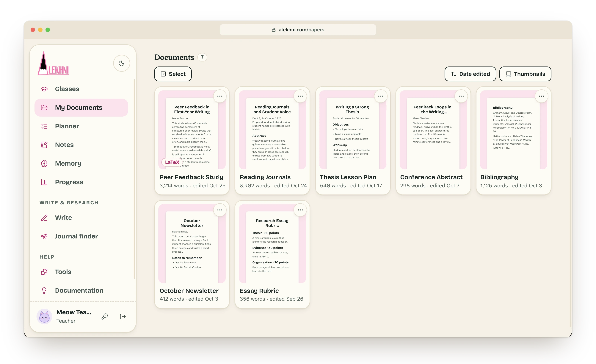The height and width of the screenshot is (364, 596).
Task: Open the Date edited sort dropdown
Action: point(470,74)
